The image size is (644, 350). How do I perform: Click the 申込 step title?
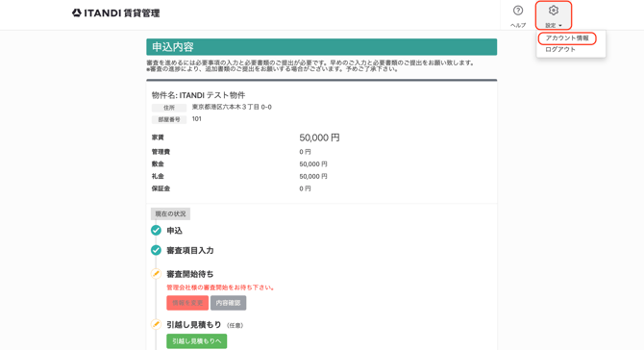[175, 231]
